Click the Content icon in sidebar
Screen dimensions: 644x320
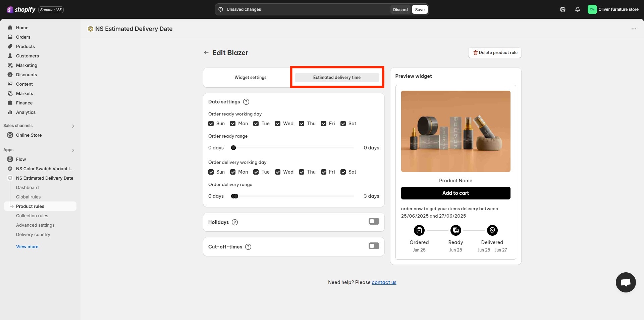[10, 84]
